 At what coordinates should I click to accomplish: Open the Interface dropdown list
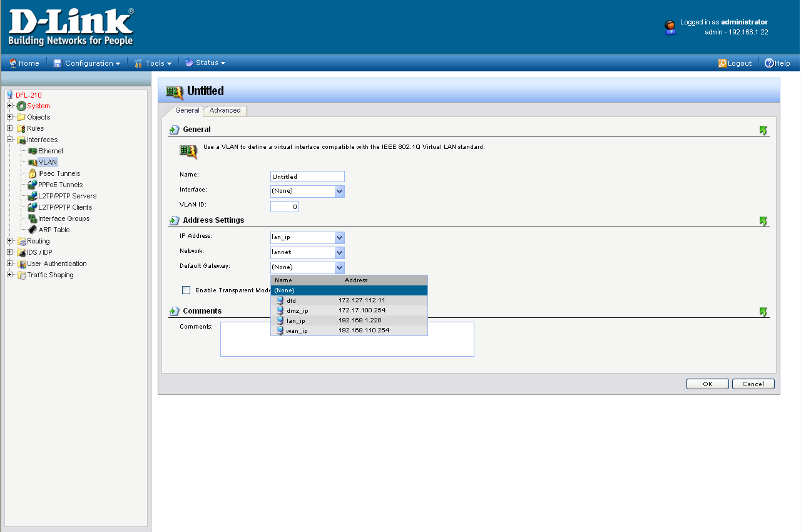[x=339, y=191]
